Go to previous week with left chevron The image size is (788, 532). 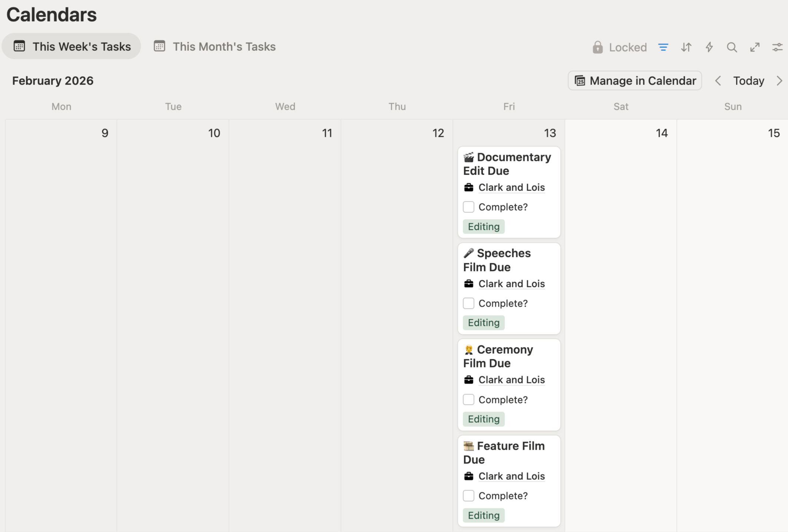[x=718, y=80]
